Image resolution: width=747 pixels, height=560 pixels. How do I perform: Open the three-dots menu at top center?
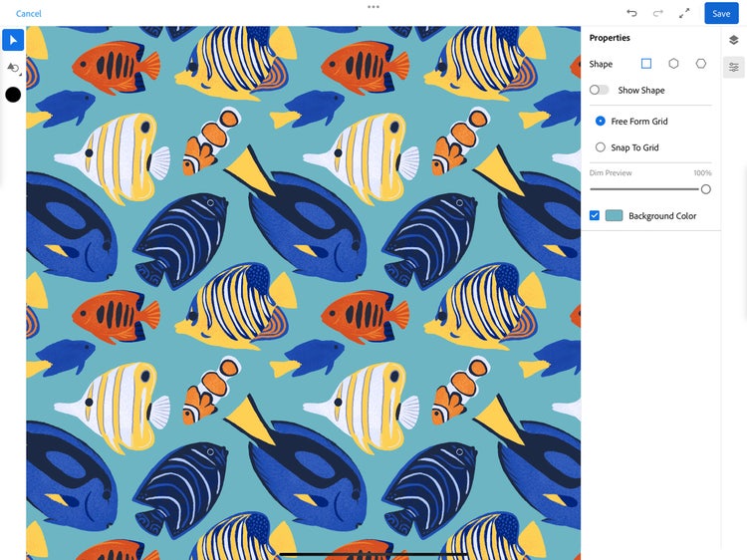[373, 7]
